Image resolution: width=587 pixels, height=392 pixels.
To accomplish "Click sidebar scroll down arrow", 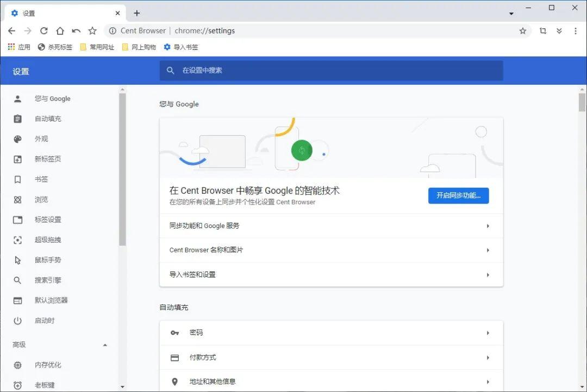I will click(122, 387).
